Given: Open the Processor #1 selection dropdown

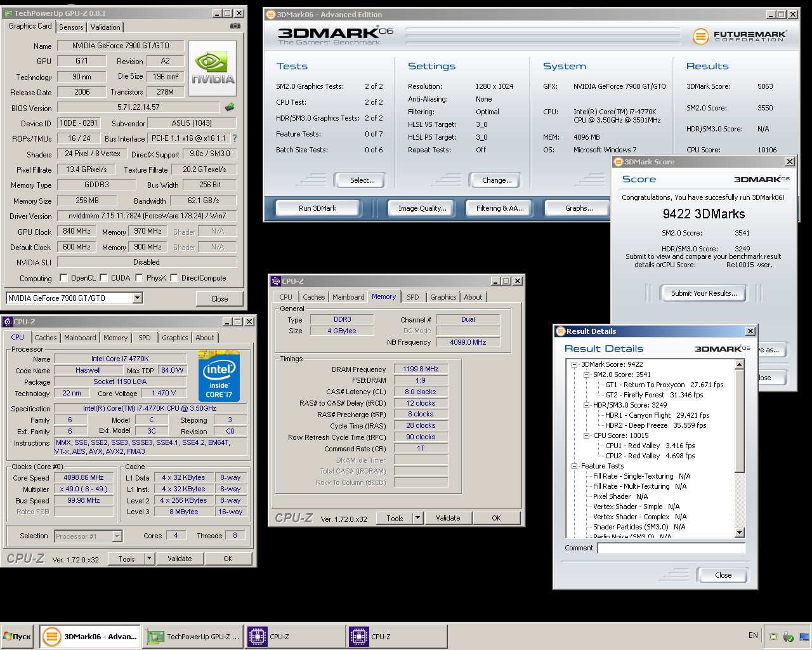Looking at the screenshot, I should (x=117, y=536).
